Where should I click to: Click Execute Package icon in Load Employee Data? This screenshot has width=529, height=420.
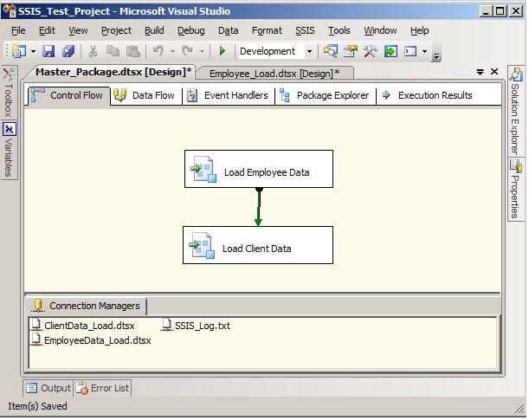[x=203, y=170]
